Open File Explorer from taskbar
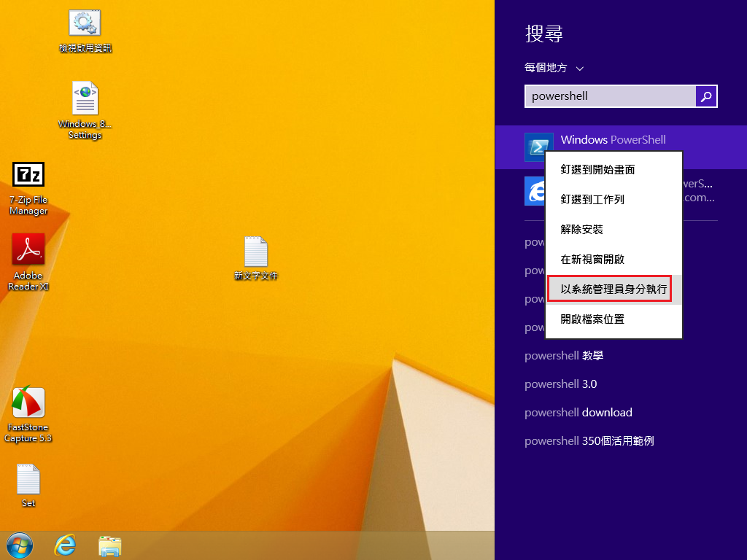 (110, 545)
